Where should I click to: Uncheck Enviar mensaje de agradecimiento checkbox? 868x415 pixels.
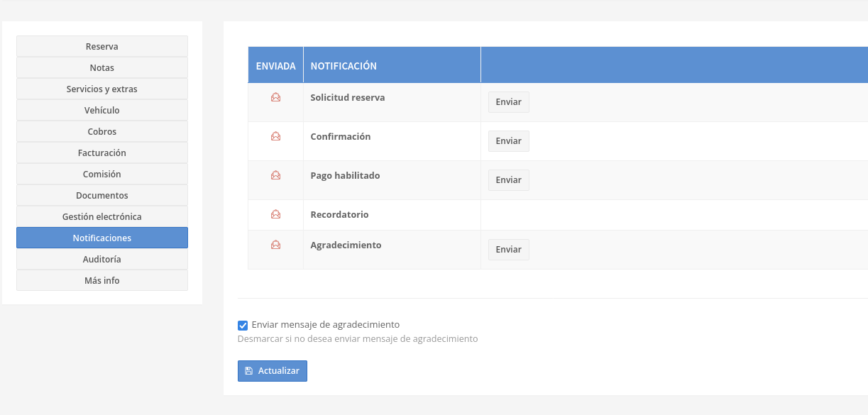(243, 326)
